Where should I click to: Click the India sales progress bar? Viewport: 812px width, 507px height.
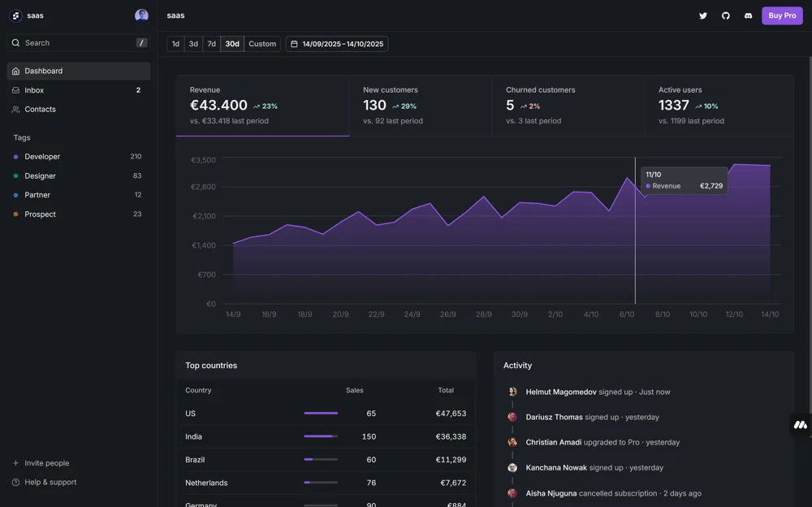point(321,436)
